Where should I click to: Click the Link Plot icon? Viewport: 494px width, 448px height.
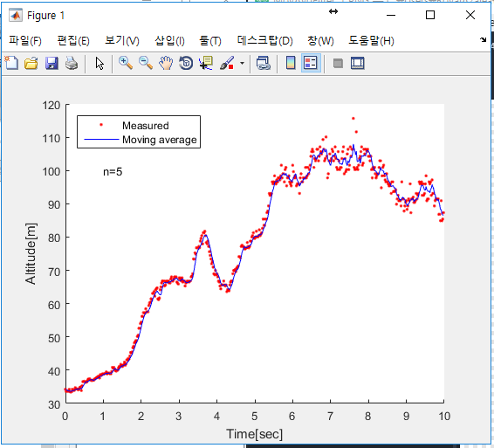point(264,63)
